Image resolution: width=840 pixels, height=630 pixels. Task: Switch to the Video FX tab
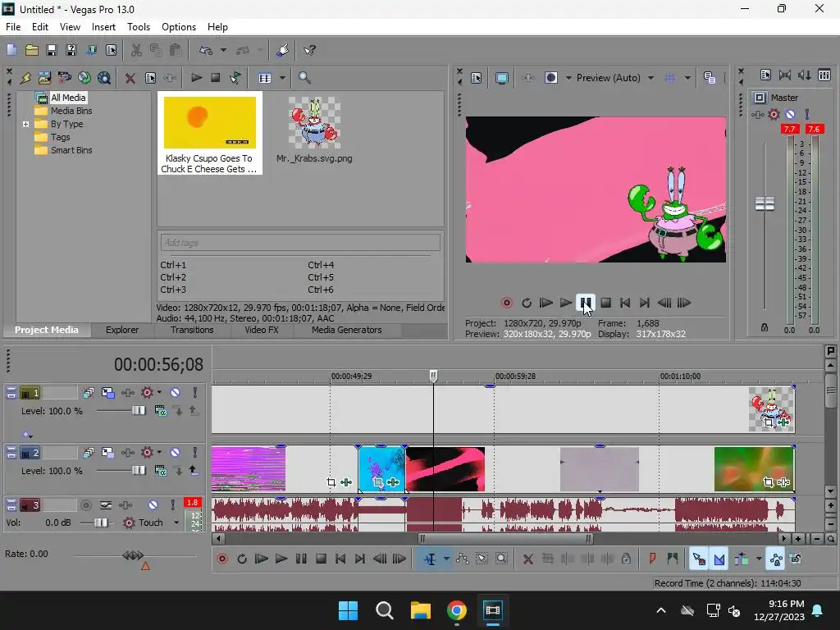coord(262,330)
